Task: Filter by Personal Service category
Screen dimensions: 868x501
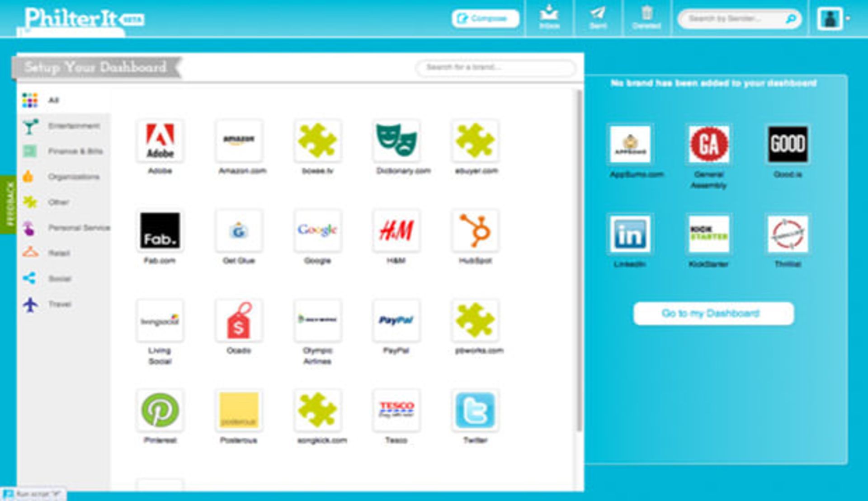Action: click(x=63, y=228)
